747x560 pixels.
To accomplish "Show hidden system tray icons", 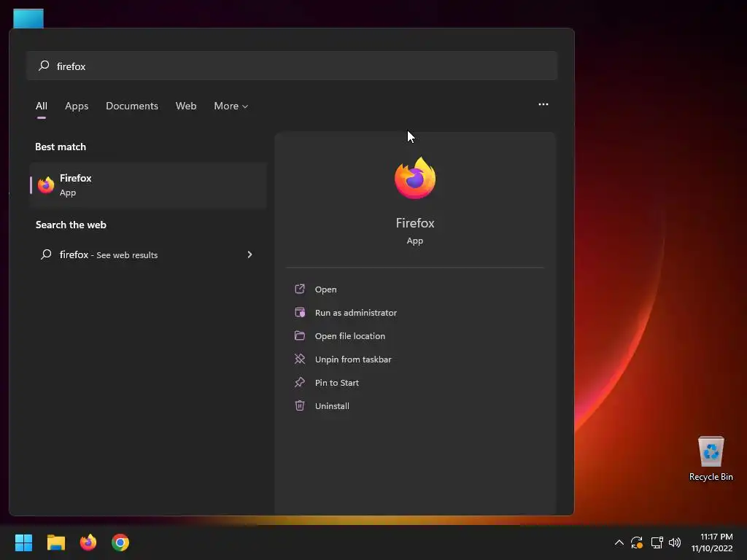I will pos(619,542).
